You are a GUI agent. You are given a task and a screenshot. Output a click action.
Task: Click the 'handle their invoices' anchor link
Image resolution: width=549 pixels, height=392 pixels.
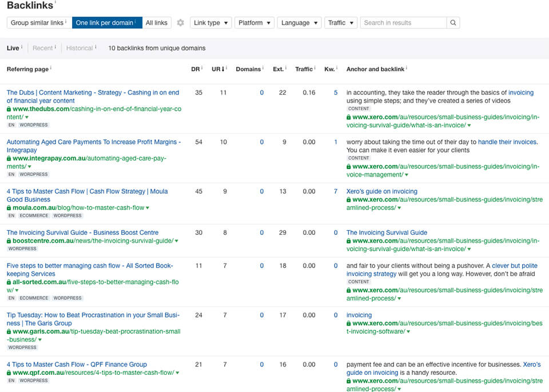(507, 142)
